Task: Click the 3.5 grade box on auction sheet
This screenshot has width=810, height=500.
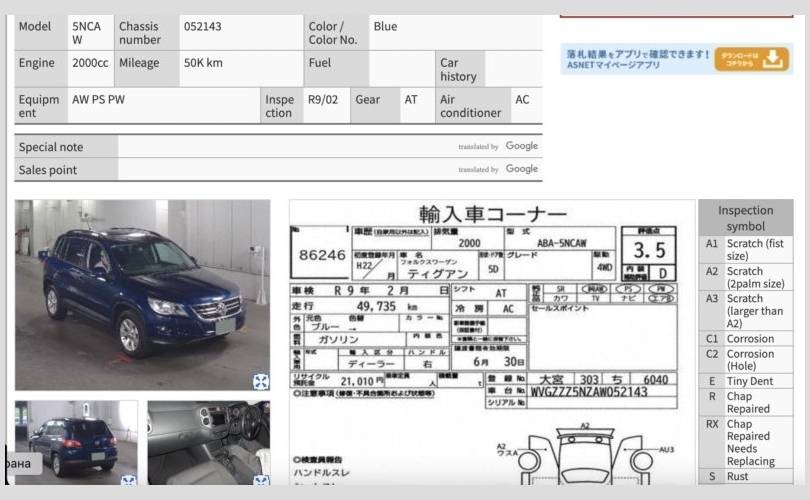Action: [x=648, y=248]
